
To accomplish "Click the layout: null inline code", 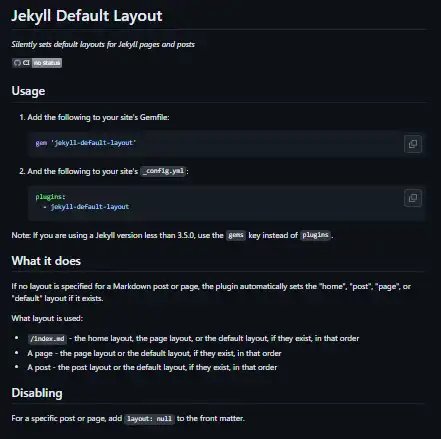I will pyautogui.click(x=149, y=419).
